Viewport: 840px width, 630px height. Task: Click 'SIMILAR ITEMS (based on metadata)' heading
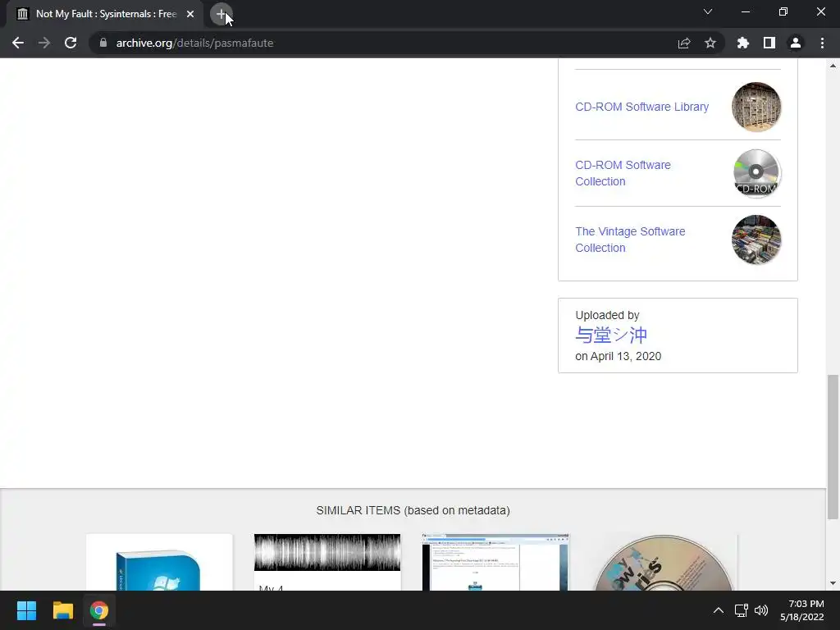coord(413,510)
